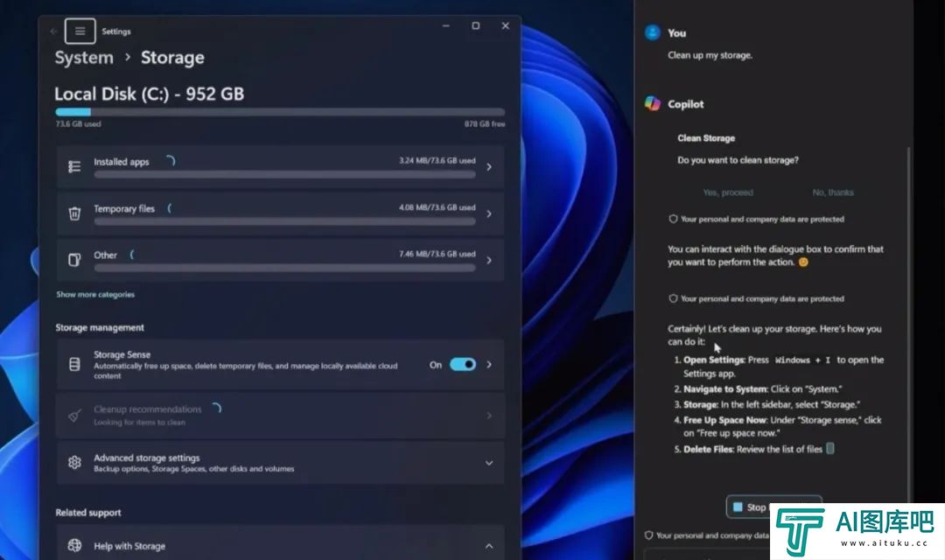
Task: Click Yes, proceed in Copilot dialog
Action: tap(728, 192)
